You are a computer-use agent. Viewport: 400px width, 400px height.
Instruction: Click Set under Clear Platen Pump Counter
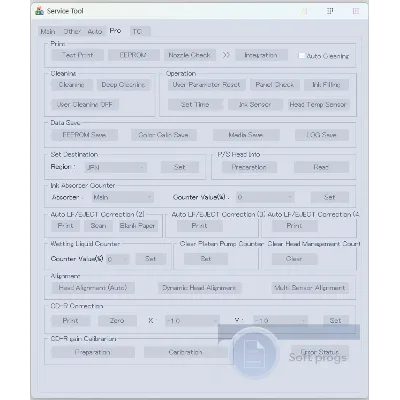(x=206, y=259)
